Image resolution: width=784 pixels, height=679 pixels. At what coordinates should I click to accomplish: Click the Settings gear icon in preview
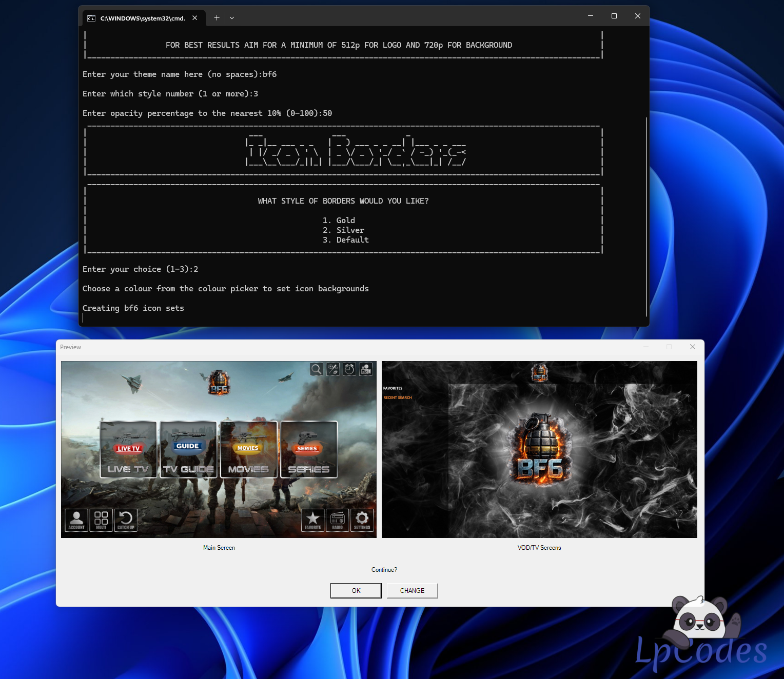click(x=362, y=520)
